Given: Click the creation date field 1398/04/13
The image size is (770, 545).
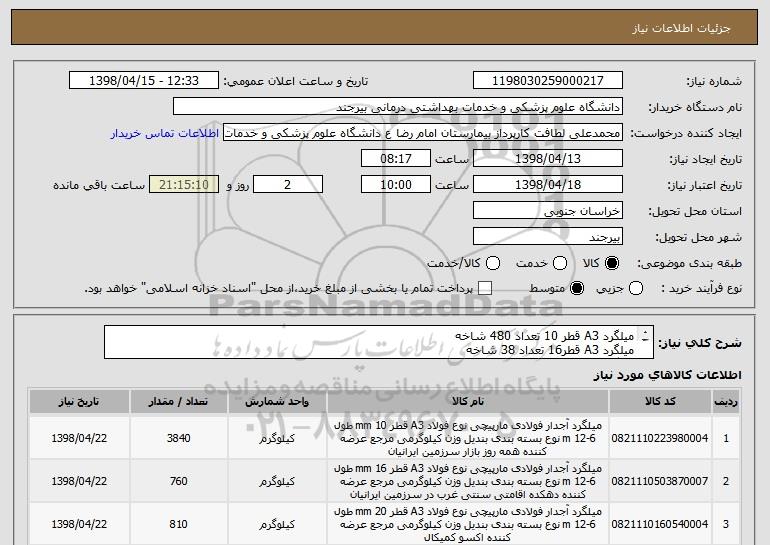Looking at the screenshot, I should [x=548, y=159].
